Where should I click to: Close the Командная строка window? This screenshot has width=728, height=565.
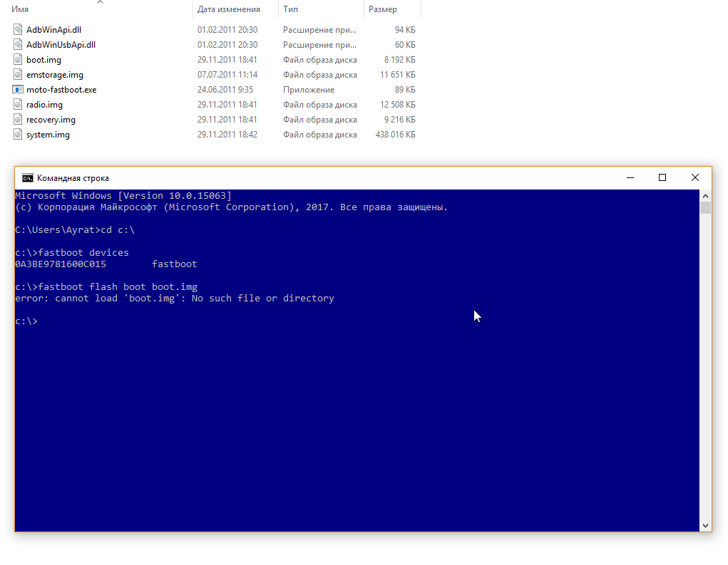click(695, 177)
